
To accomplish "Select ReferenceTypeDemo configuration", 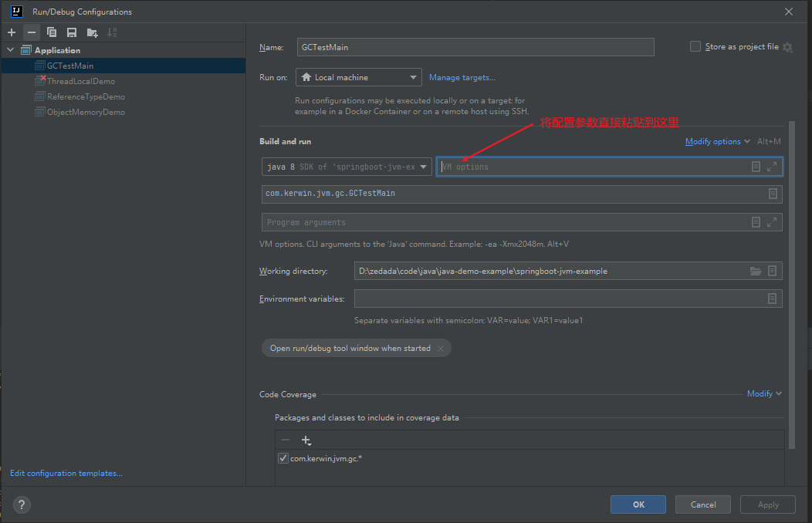I will [x=123, y=96].
